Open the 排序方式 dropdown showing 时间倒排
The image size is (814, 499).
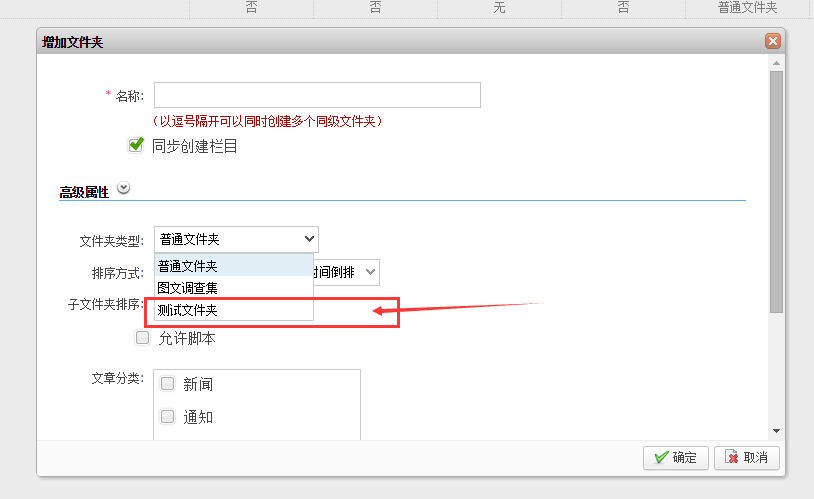click(x=345, y=271)
